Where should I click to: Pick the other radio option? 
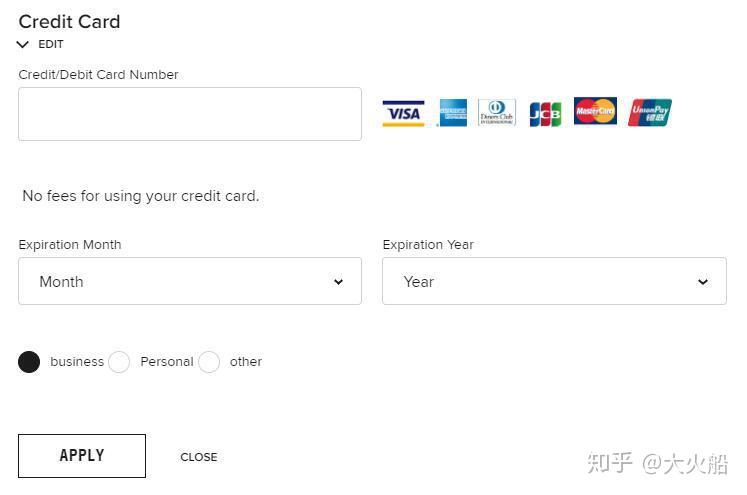pyautogui.click(x=209, y=362)
